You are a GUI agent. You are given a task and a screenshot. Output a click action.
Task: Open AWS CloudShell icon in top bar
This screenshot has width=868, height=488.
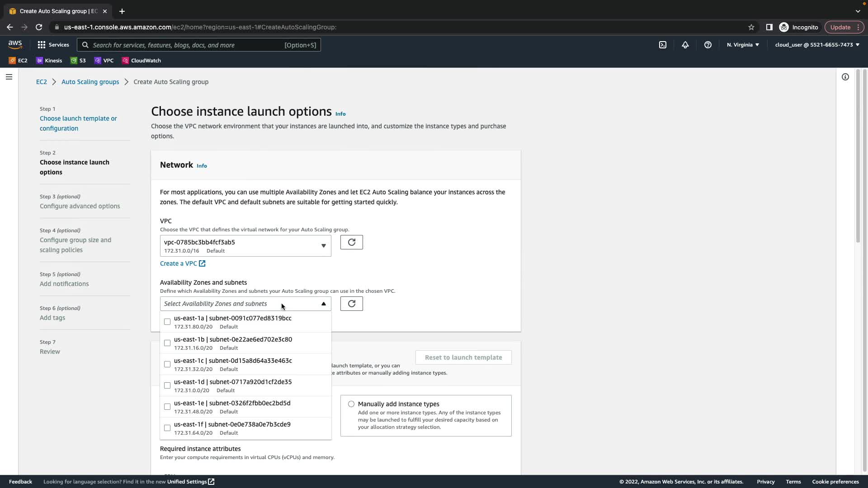click(663, 45)
